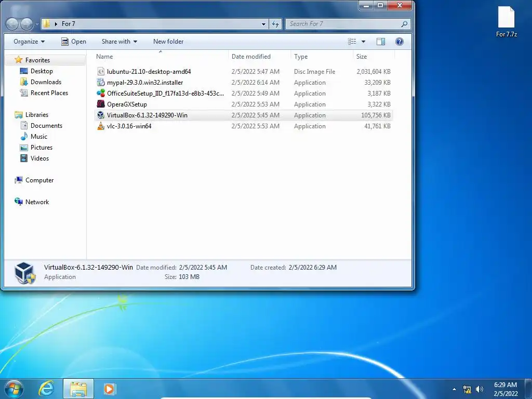Click the Windows Explorer taskbar button
The width and height of the screenshot is (532, 399).
tap(78, 389)
